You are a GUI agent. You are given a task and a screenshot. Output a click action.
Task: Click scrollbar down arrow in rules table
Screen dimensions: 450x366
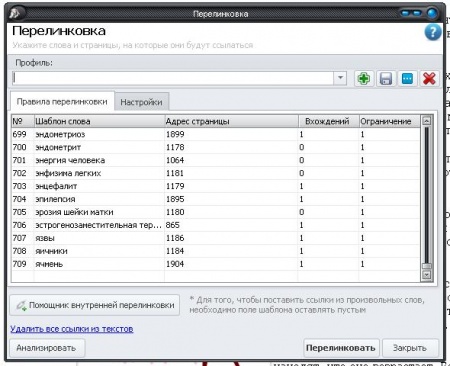point(427,275)
